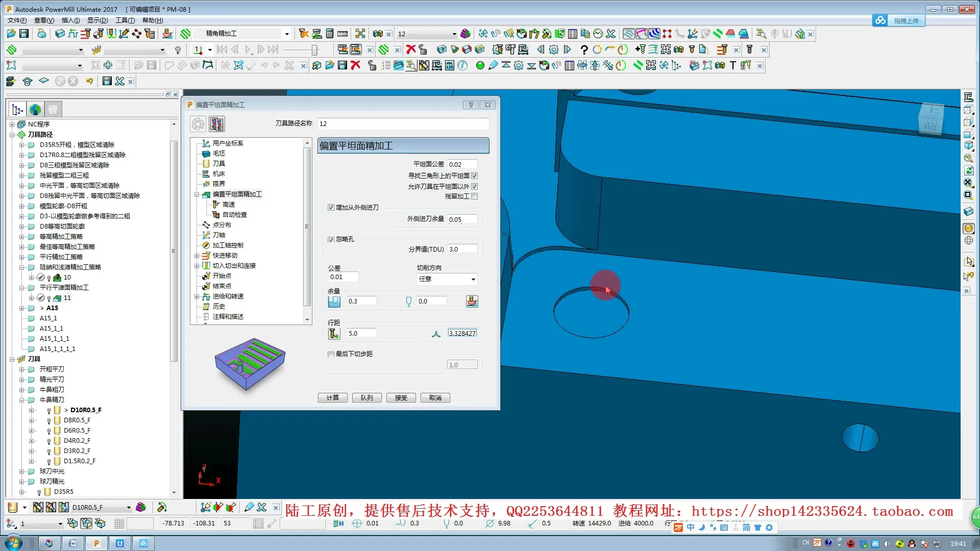
Task: Enable the 最后下切步距 checkbox
Action: point(331,354)
